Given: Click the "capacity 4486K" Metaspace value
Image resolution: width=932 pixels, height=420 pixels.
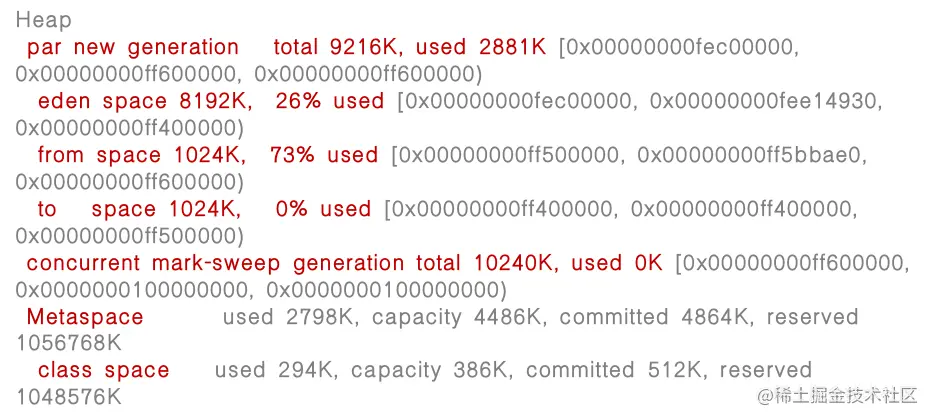Looking at the screenshot, I should (458, 317).
